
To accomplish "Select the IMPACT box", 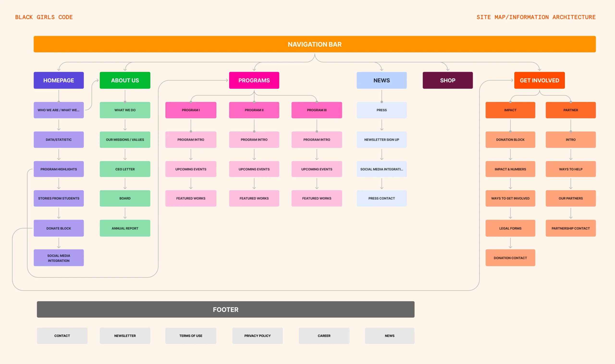I will point(510,110).
